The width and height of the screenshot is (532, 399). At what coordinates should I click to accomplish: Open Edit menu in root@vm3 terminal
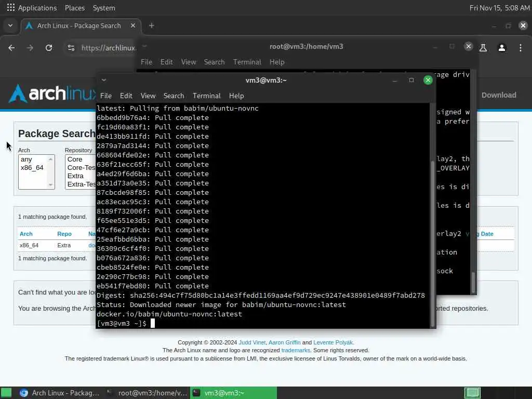[x=167, y=62]
